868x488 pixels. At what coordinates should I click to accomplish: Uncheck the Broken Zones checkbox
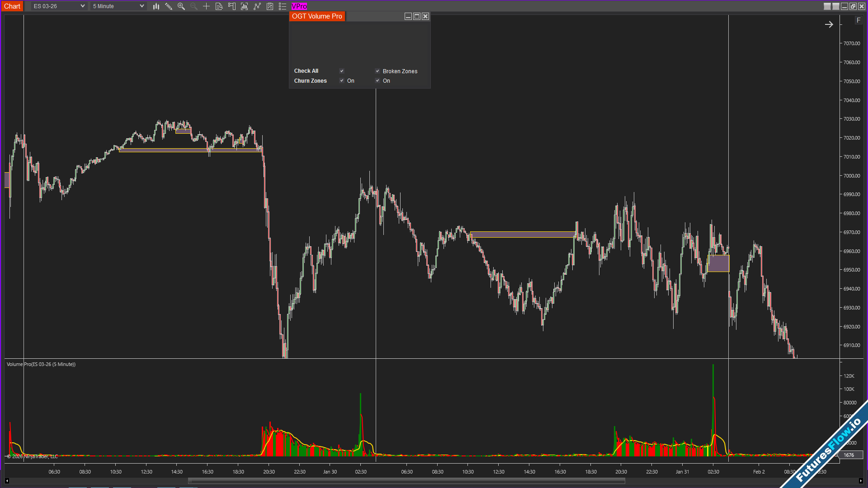coord(377,71)
